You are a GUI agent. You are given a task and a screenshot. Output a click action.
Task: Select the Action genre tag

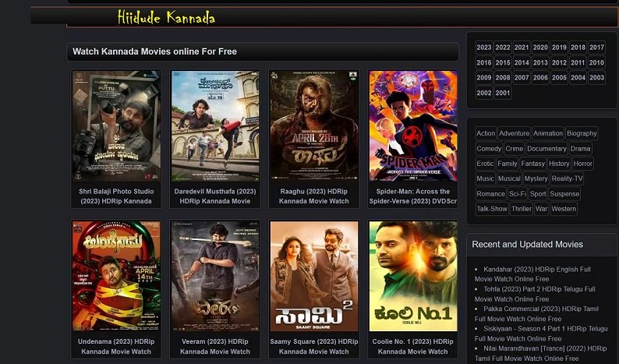coord(486,133)
